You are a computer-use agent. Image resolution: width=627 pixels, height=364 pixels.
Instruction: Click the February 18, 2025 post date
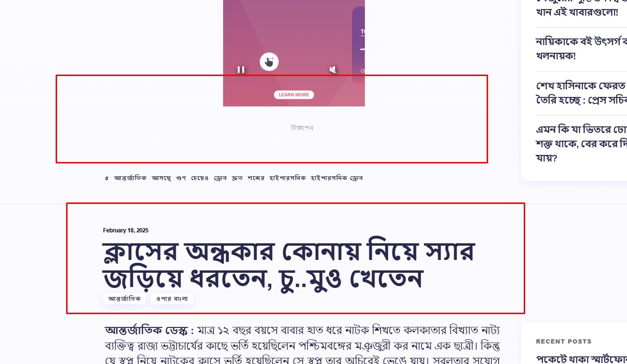click(x=126, y=230)
